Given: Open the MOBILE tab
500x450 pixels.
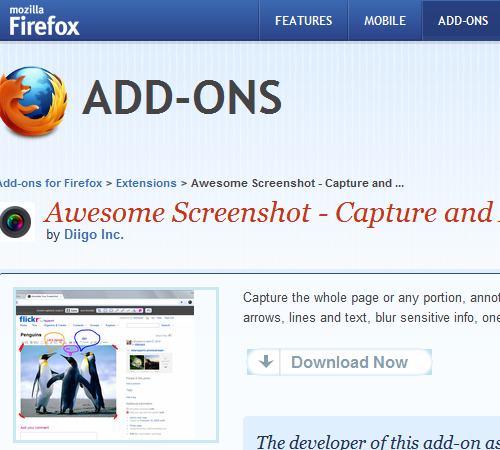Looking at the screenshot, I should [385, 21].
